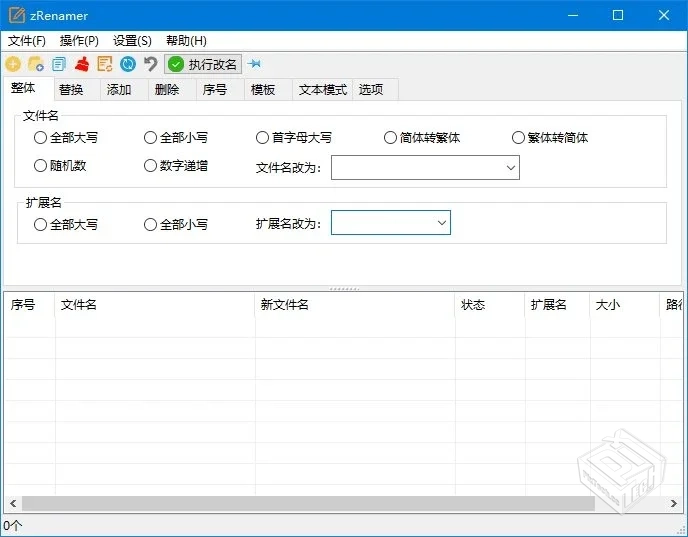Select the 繁体转简体 radio option
This screenshot has height=537, width=688.
point(550,138)
